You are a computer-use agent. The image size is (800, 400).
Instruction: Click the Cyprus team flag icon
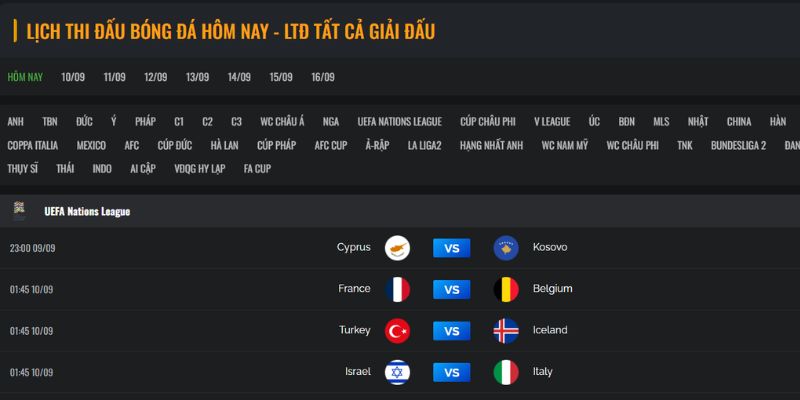point(397,248)
